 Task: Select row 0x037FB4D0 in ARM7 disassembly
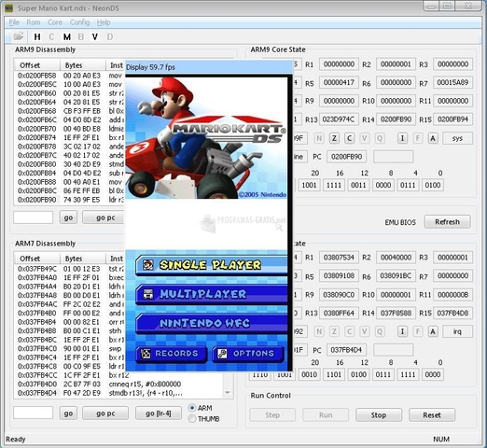click(x=119, y=385)
